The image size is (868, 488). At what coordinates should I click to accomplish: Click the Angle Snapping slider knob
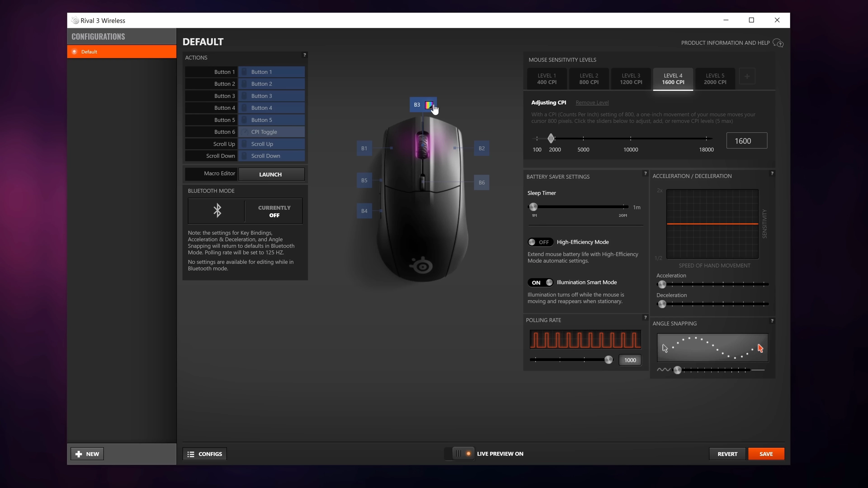(x=677, y=370)
